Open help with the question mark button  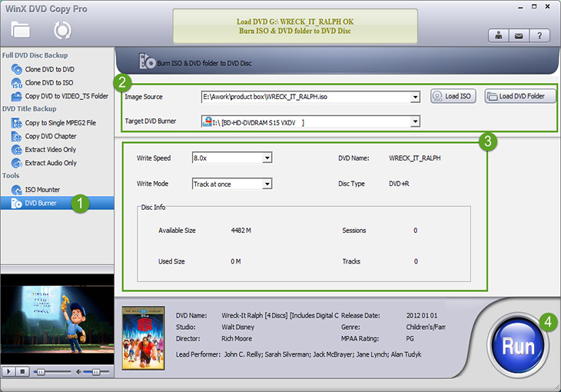(539, 35)
